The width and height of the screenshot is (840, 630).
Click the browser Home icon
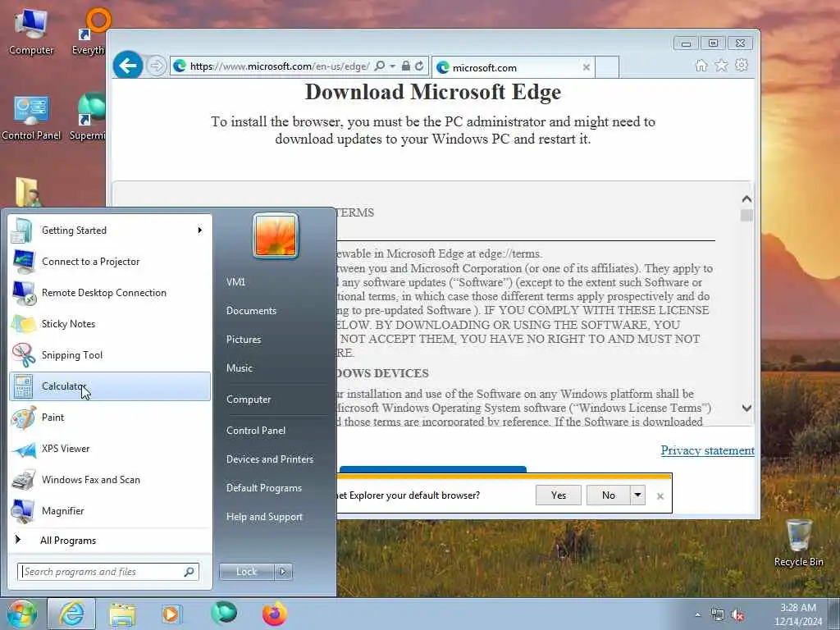[701, 66]
